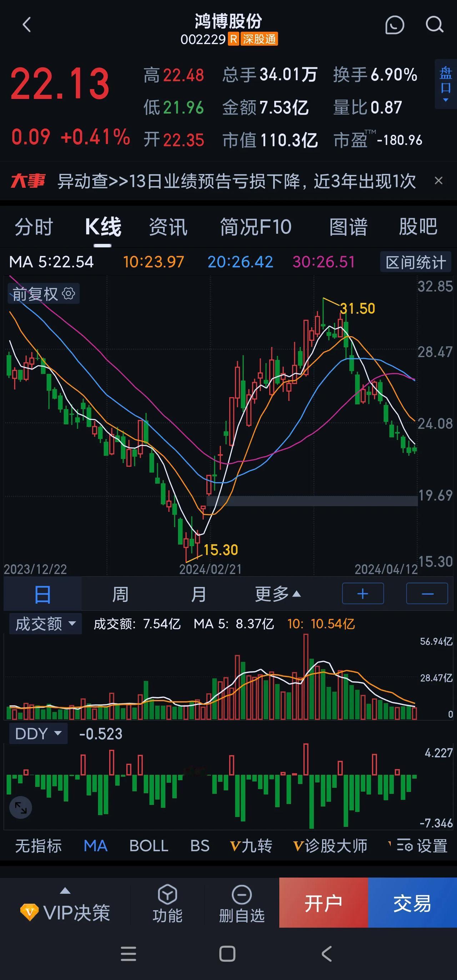Zoom in chart with plus button
The height and width of the screenshot is (980, 457).
click(363, 593)
